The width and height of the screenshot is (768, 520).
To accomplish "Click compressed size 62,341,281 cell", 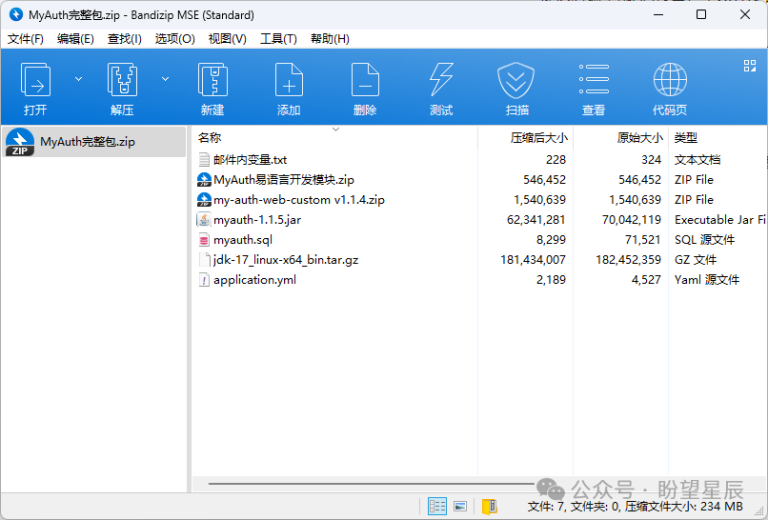I will pos(536,220).
